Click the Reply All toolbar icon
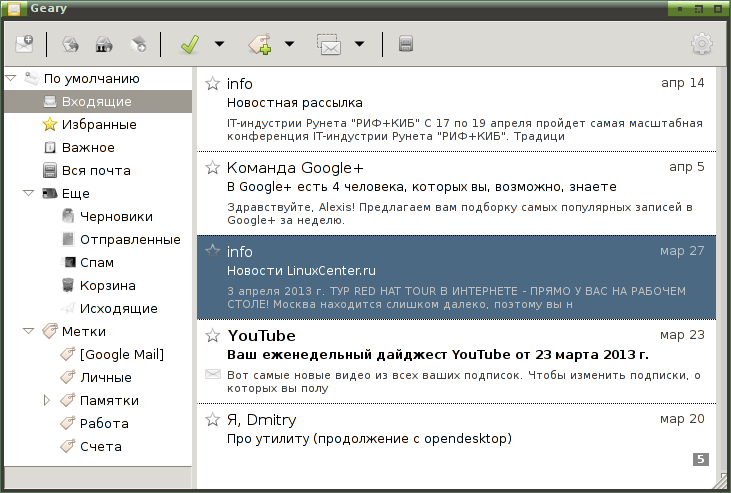This screenshot has height=493, width=731. (x=104, y=44)
